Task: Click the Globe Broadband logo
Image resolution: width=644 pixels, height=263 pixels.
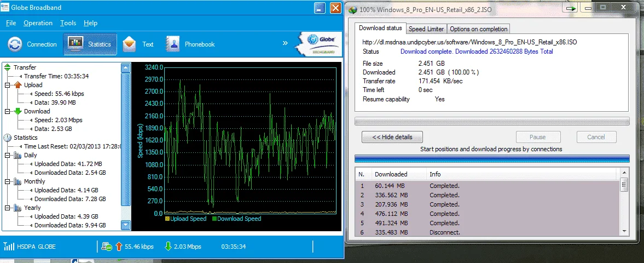Action: click(317, 44)
